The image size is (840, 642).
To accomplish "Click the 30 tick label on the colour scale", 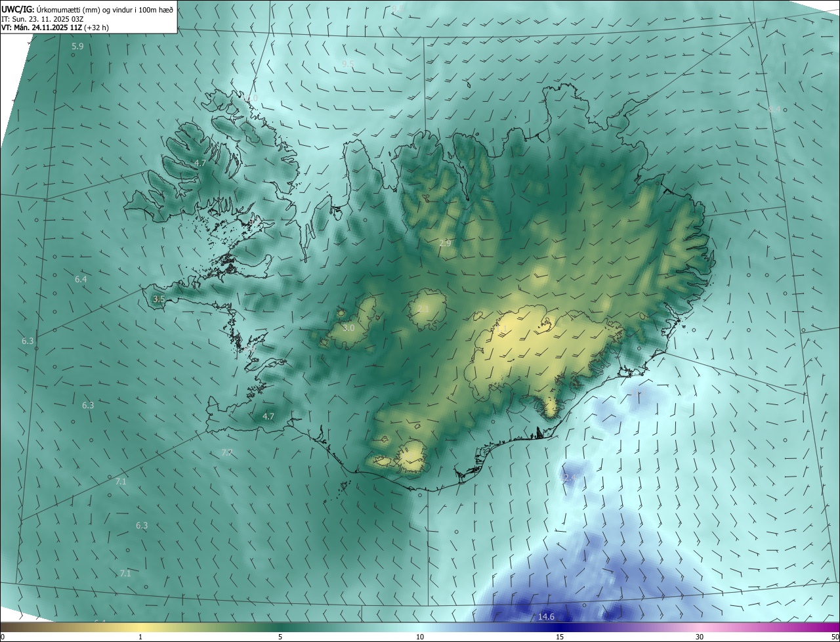I will point(700,637).
